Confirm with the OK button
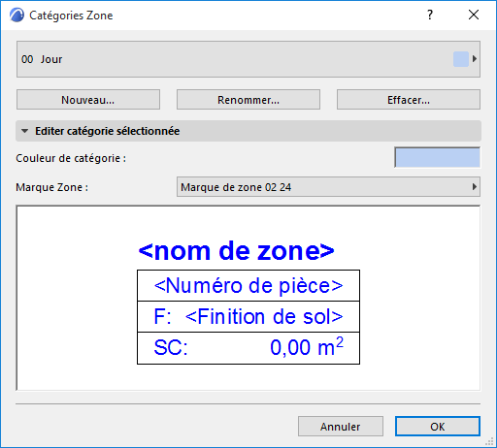The image size is (497, 448). (x=438, y=427)
